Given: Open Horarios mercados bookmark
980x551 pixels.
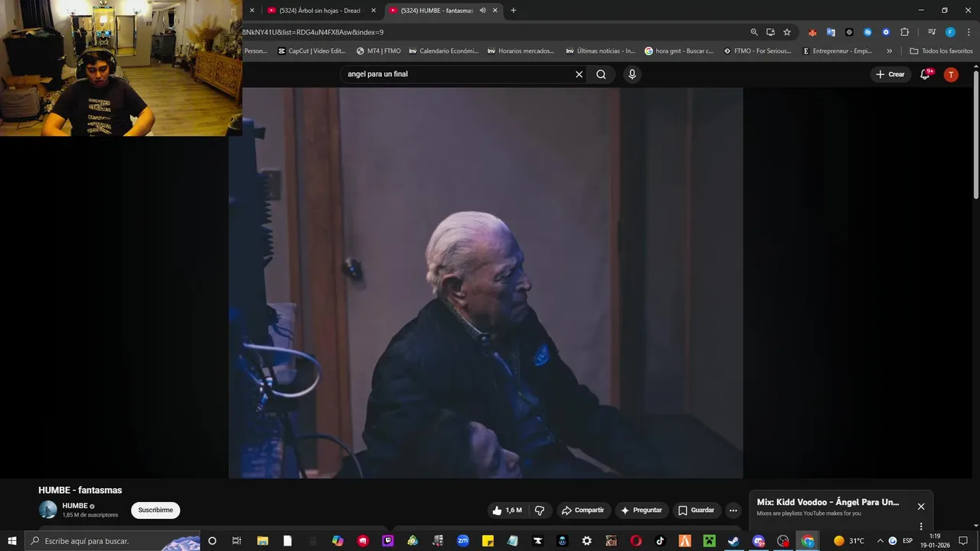Looking at the screenshot, I should (521, 51).
